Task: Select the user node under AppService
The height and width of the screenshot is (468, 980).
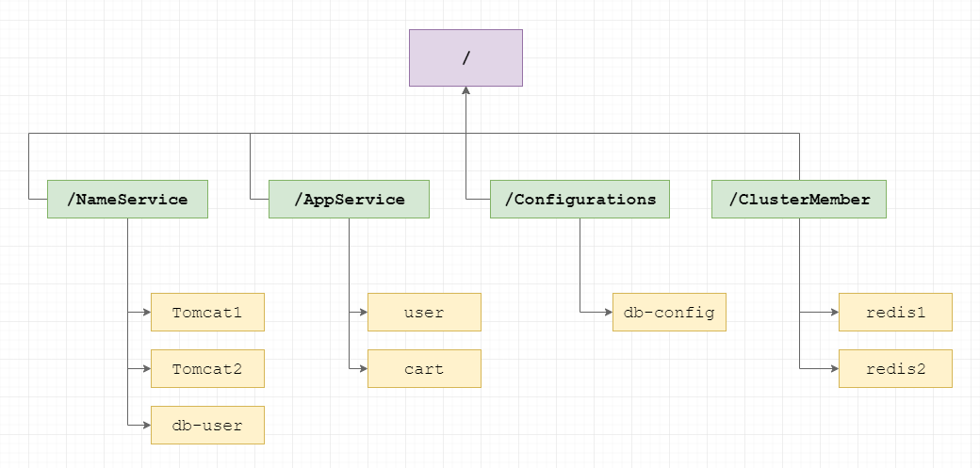Action: 424,312
